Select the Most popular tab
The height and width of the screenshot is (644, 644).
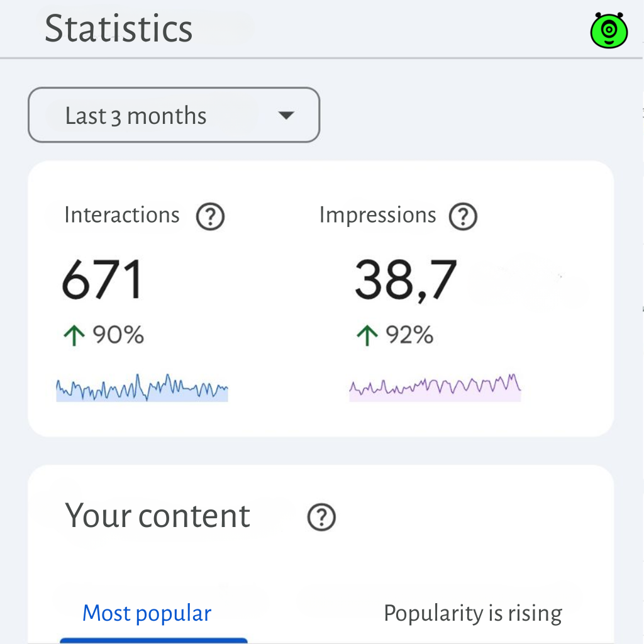[x=147, y=613]
